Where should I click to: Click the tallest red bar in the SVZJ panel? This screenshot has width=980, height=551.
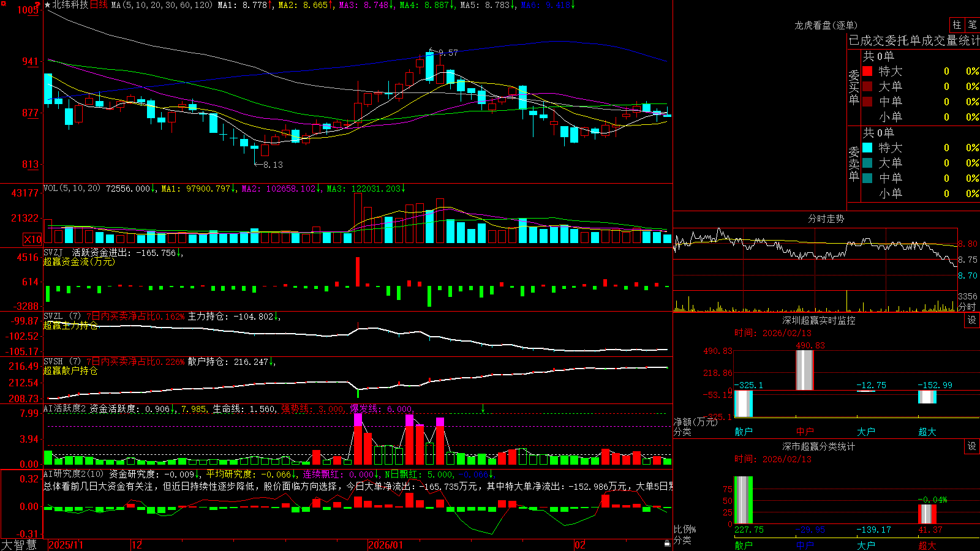[x=358, y=272]
